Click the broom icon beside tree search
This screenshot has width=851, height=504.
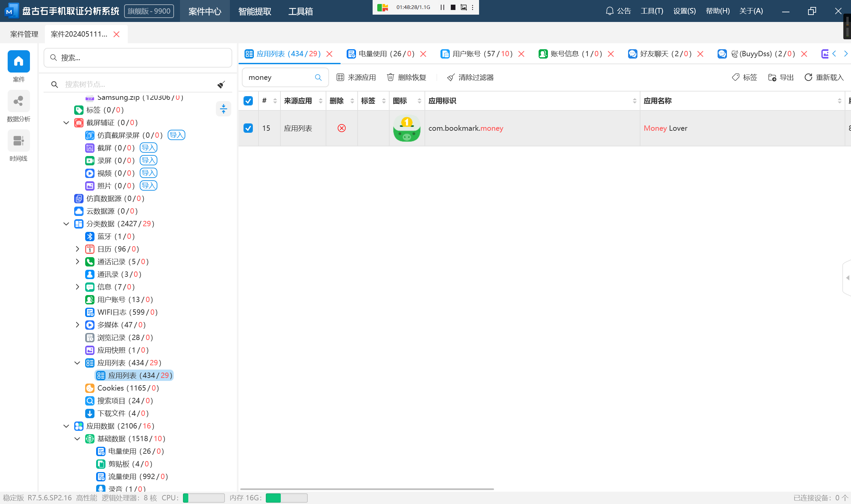221,84
